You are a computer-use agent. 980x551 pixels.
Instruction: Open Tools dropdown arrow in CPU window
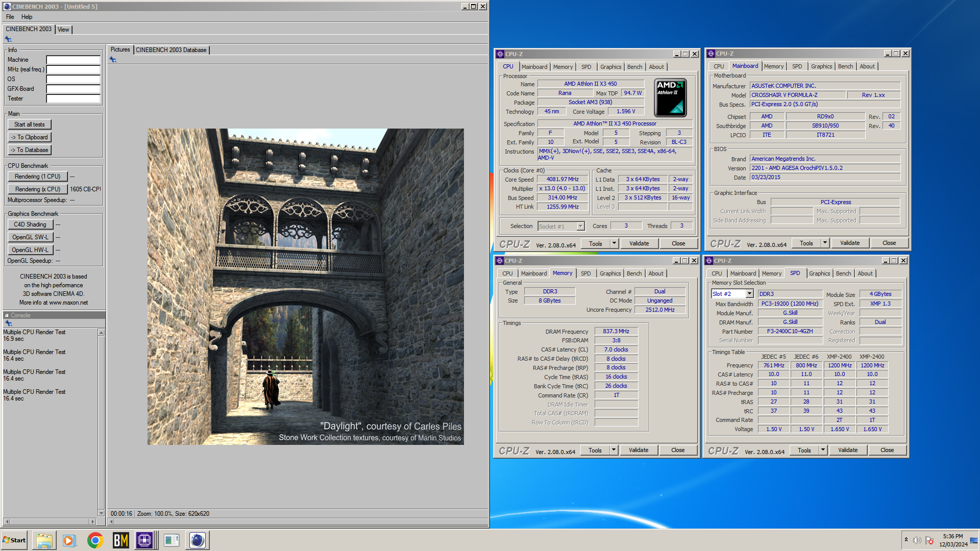(614, 243)
